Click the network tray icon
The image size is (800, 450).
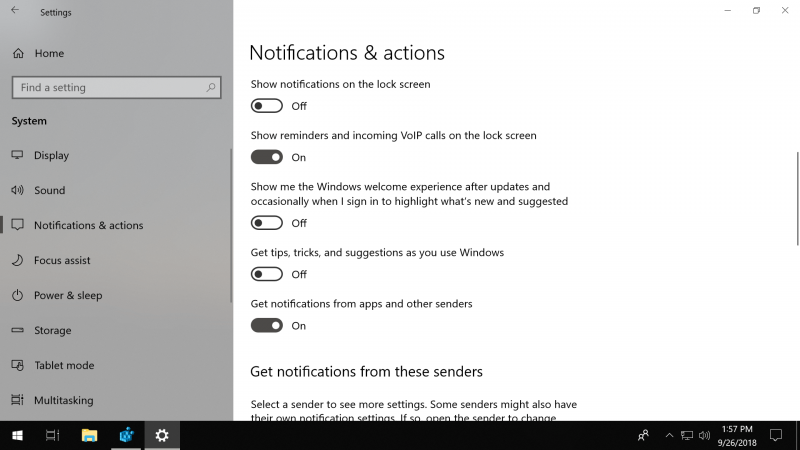pos(687,435)
